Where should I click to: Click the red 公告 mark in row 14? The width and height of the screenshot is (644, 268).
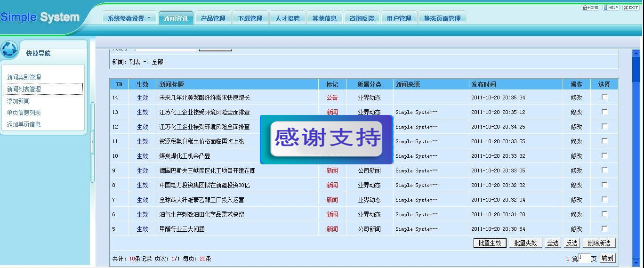click(332, 97)
